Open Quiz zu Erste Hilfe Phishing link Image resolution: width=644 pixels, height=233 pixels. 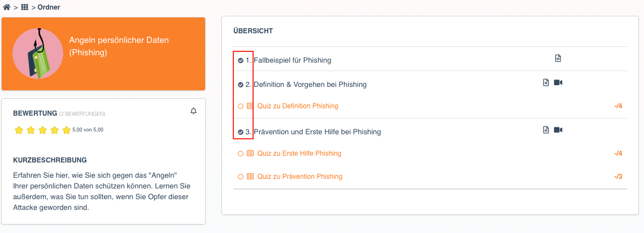point(299,153)
